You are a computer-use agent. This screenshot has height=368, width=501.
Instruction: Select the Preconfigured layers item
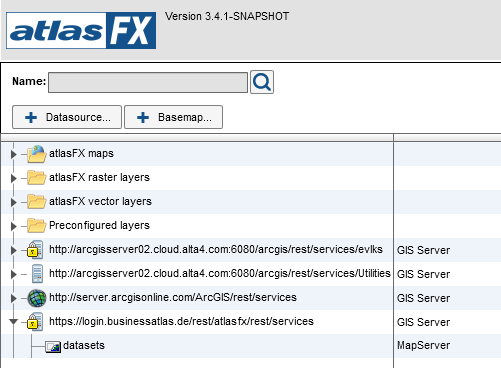(x=99, y=225)
